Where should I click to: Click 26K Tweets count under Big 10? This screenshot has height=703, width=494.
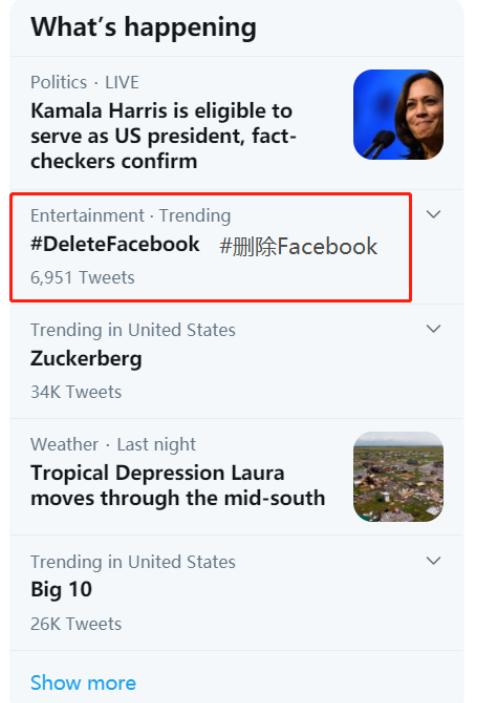click(76, 624)
